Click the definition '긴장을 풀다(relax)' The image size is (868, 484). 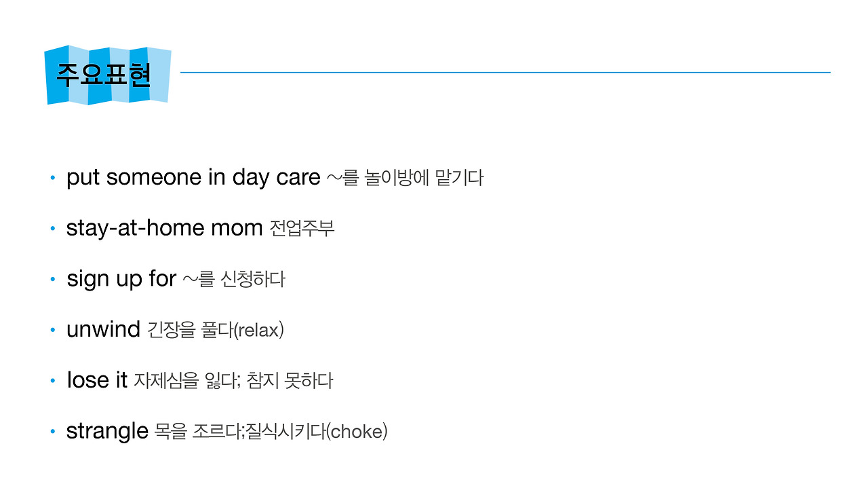(215, 330)
